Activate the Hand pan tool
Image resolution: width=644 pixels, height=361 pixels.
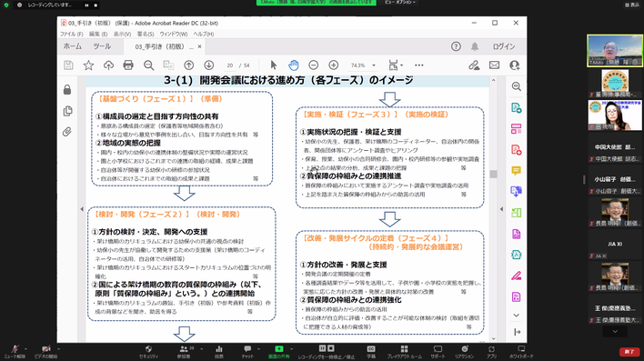pyautogui.click(x=293, y=65)
